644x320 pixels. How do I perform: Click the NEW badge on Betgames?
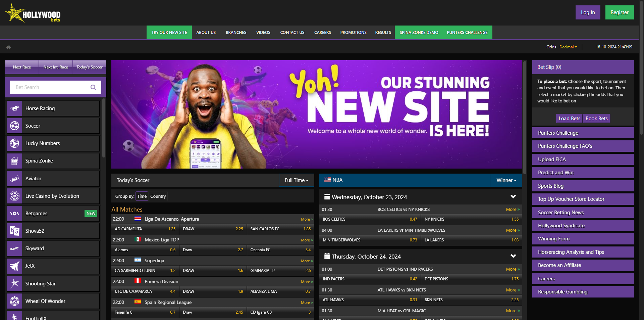91,214
